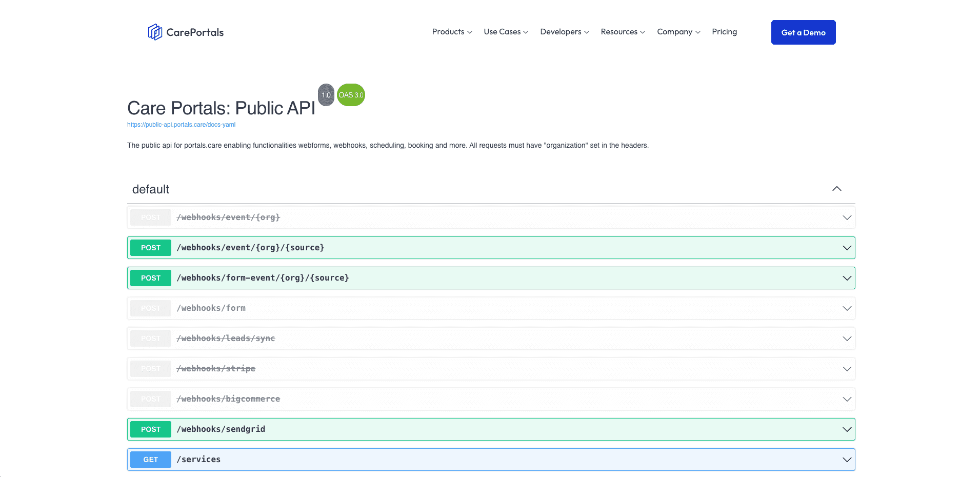
Task: Click the blue GET badge for /services
Action: click(151, 460)
